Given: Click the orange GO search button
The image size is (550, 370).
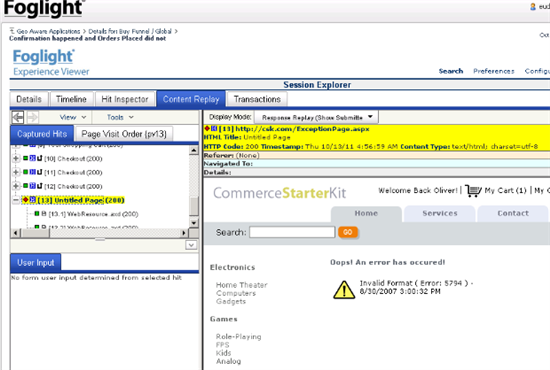Looking at the screenshot, I should coord(348,232).
